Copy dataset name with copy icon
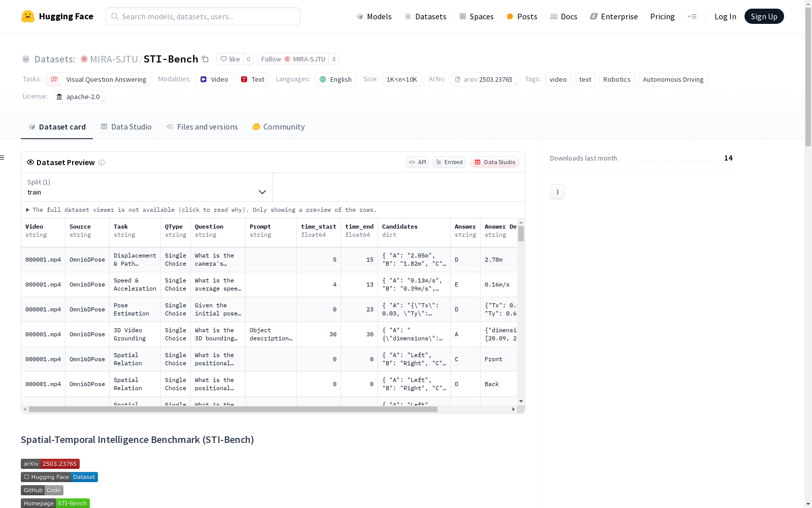Screen dimensions: 812x508 (205, 59)
